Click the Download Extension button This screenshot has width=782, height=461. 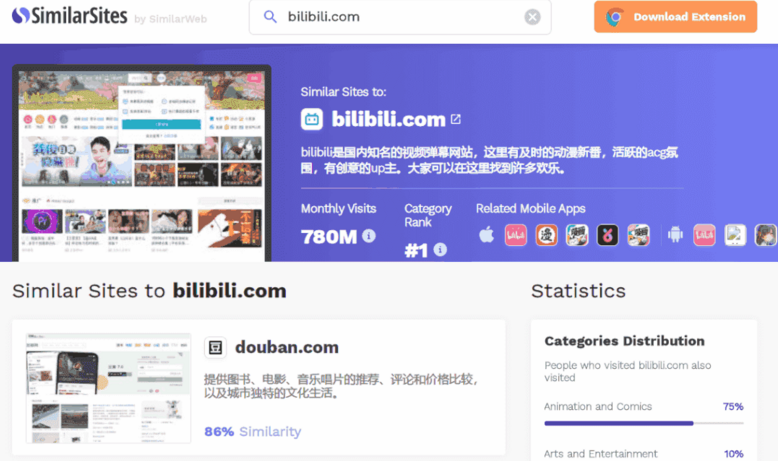675,17
